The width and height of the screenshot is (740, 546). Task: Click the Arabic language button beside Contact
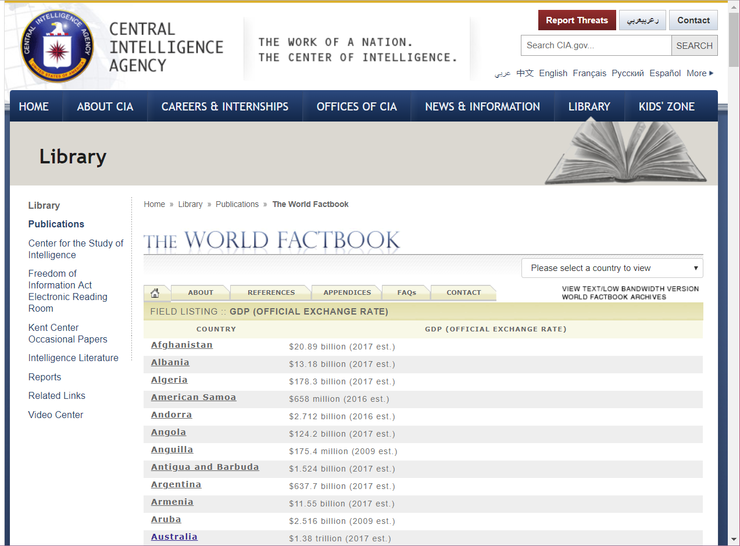(x=642, y=20)
